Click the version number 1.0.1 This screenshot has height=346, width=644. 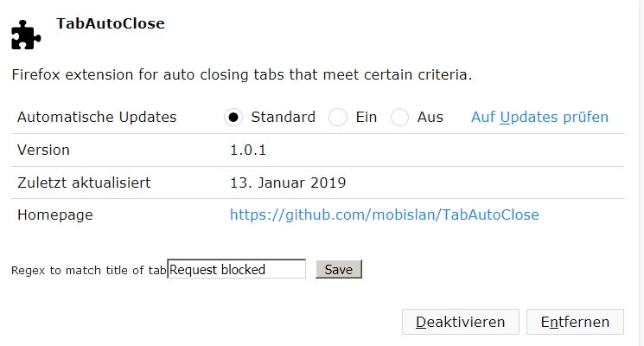247,150
